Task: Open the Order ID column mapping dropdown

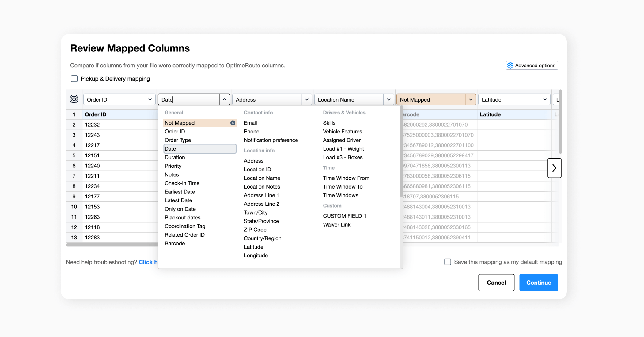Action: tap(150, 99)
